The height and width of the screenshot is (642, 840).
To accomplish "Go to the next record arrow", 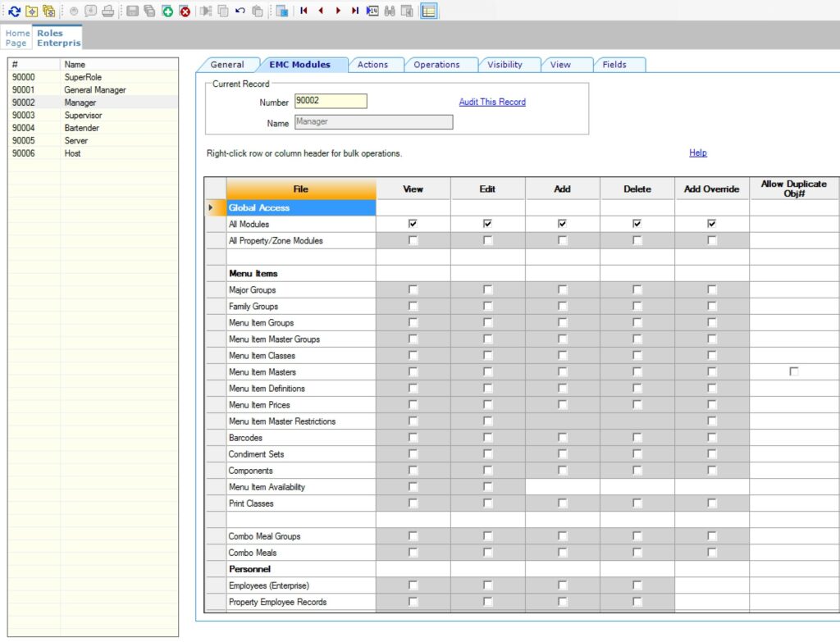I will coord(338,11).
